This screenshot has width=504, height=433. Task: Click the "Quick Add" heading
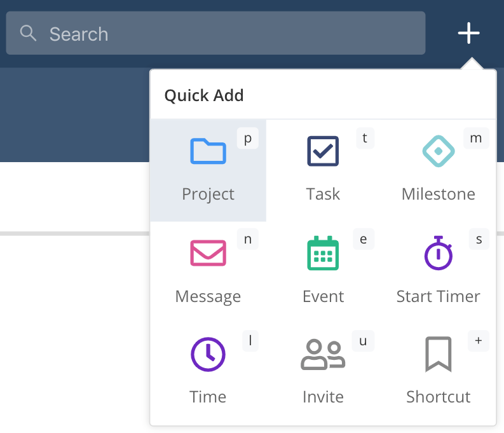coord(204,95)
